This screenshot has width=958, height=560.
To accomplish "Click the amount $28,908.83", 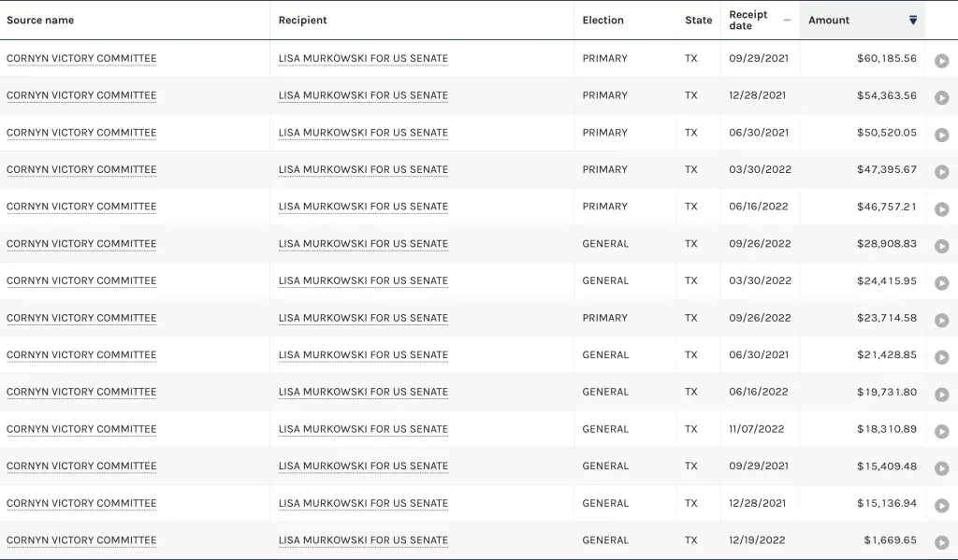I will click(887, 244).
